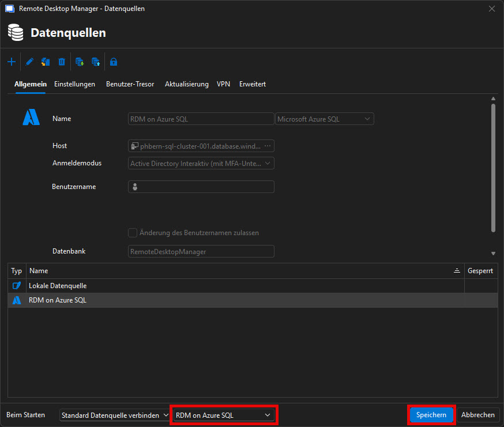504x427 pixels.
Task: Click the trash delete icon
Action: tap(62, 62)
